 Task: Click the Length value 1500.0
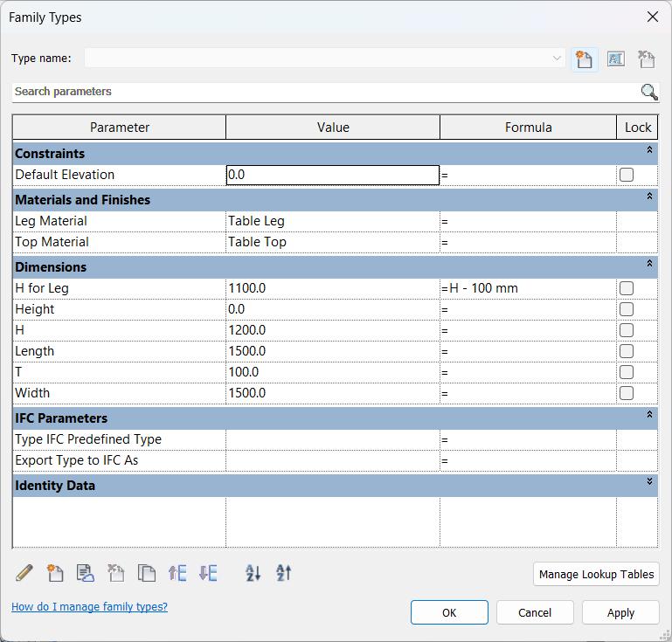[x=333, y=351]
